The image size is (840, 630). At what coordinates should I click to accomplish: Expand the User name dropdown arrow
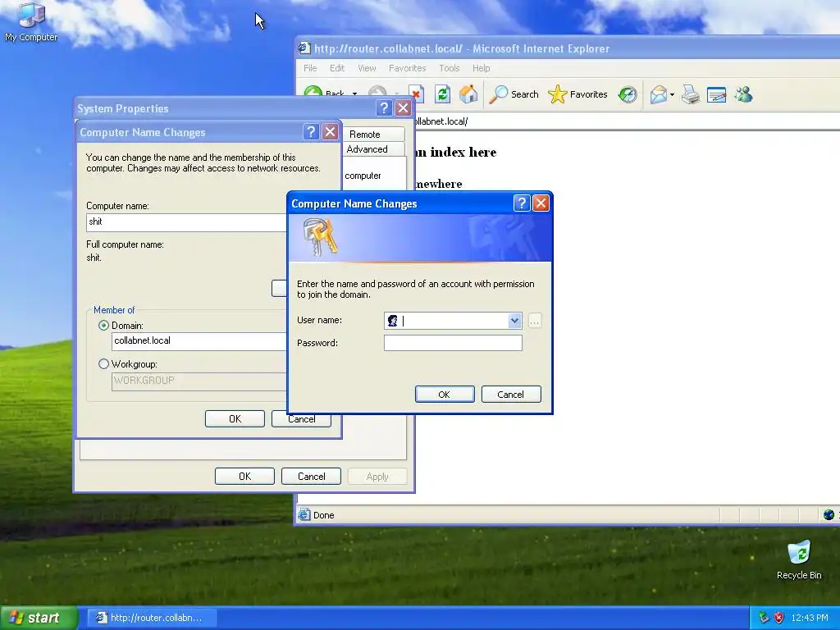click(x=514, y=321)
